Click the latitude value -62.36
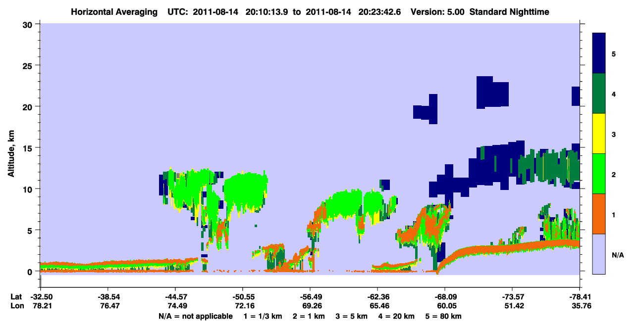The image size is (644, 330). tap(377, 297)
